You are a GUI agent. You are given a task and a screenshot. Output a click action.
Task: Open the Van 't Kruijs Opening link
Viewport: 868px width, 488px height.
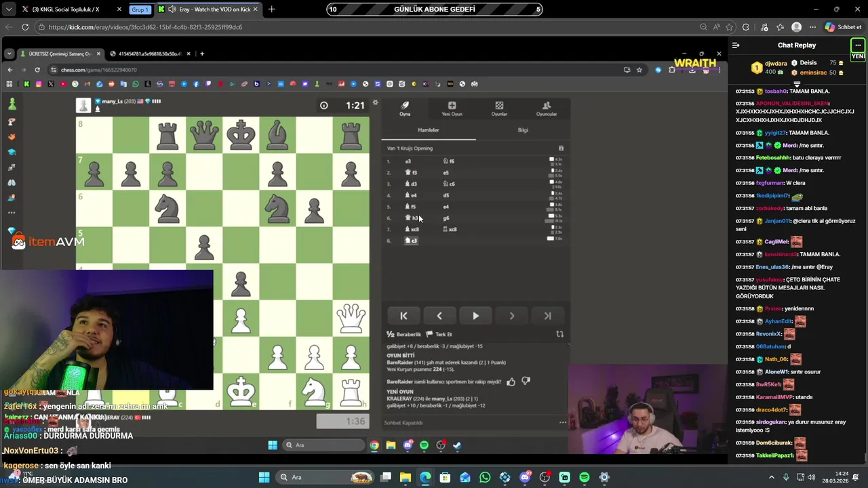coord(410,148)
